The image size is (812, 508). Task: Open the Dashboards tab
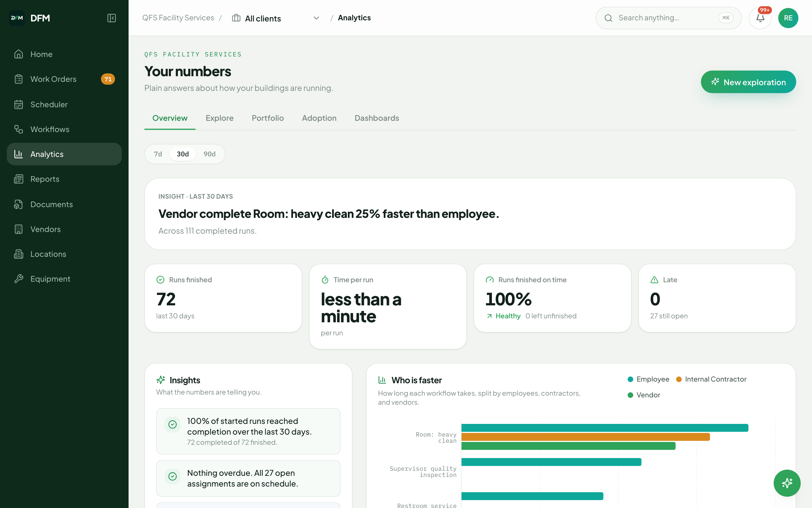[x=376, y=118]
